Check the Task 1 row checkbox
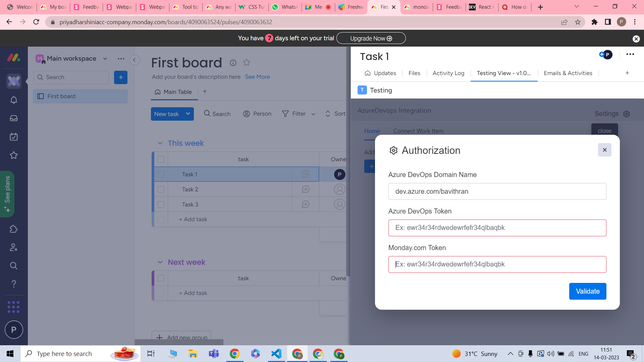This screenshot has height=362, width=644. click(x=161, y=174)
